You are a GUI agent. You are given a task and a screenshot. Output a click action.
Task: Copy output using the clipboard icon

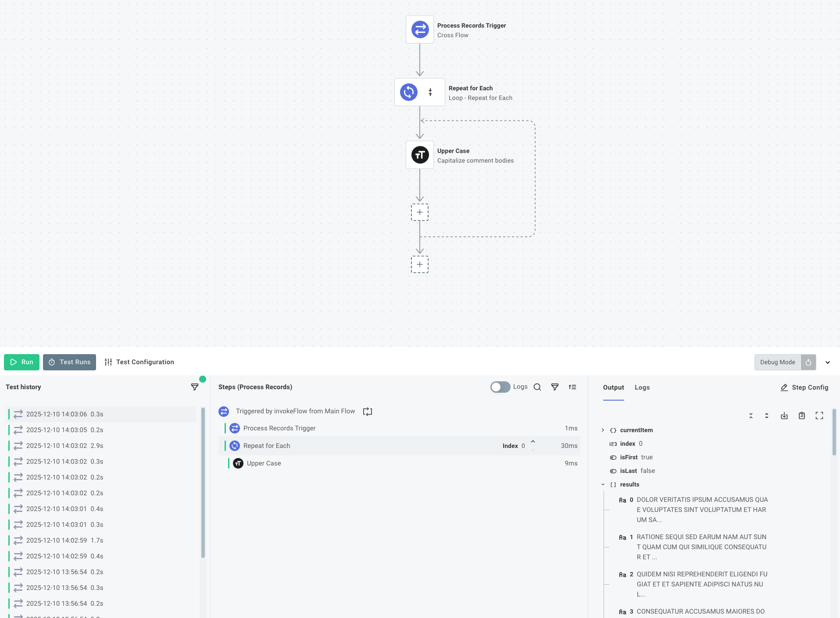(x=801, y=416)
